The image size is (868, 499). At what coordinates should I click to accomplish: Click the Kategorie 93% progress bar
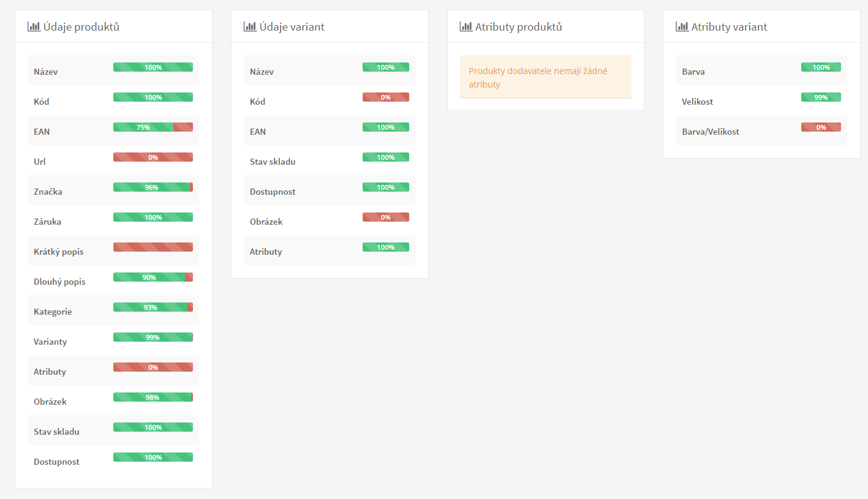coord(153,307)
